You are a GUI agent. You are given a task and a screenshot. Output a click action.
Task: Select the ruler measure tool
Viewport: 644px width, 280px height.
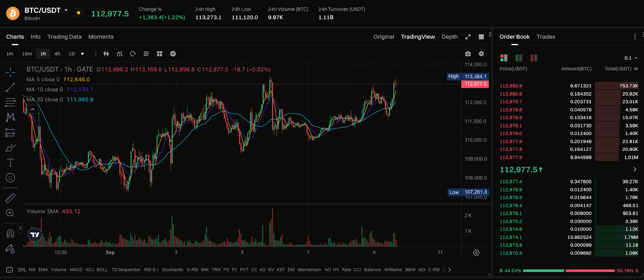point(10,198)
